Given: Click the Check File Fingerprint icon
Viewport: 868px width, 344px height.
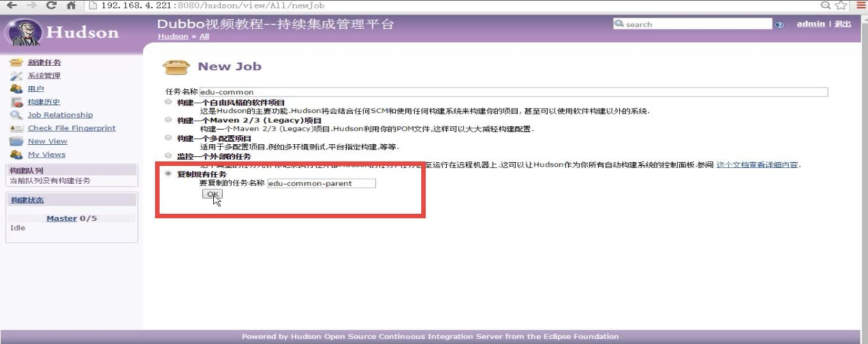Looking at the screenshot, I should click(16, 128).
